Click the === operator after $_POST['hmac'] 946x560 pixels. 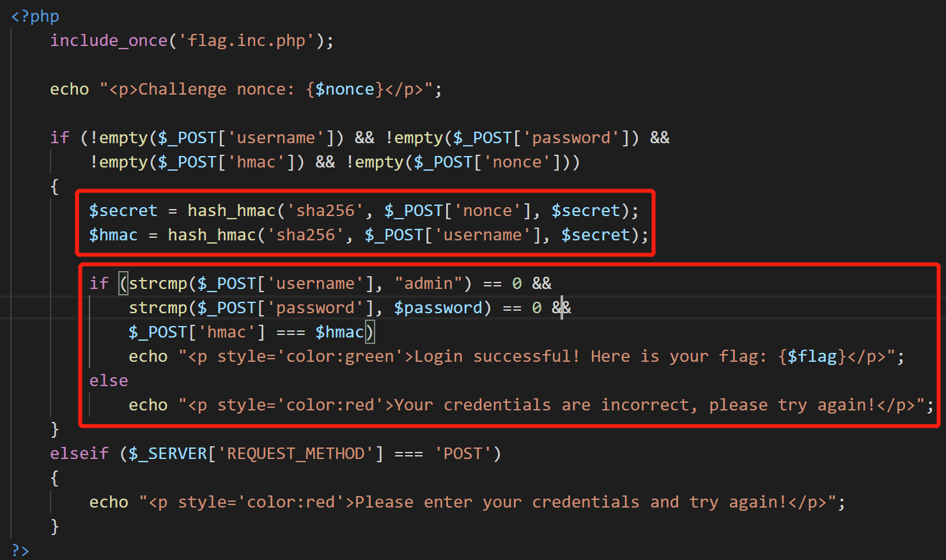tap(291, 332)
